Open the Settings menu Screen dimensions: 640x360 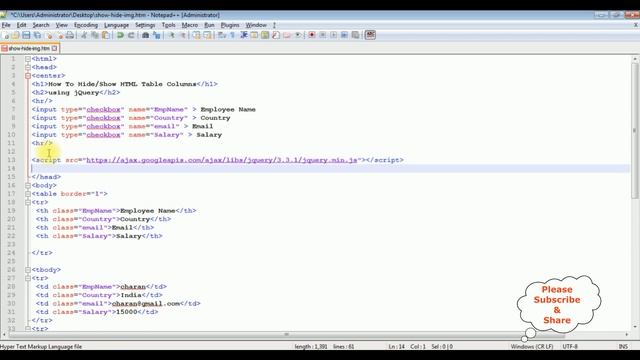coord(145,25)
